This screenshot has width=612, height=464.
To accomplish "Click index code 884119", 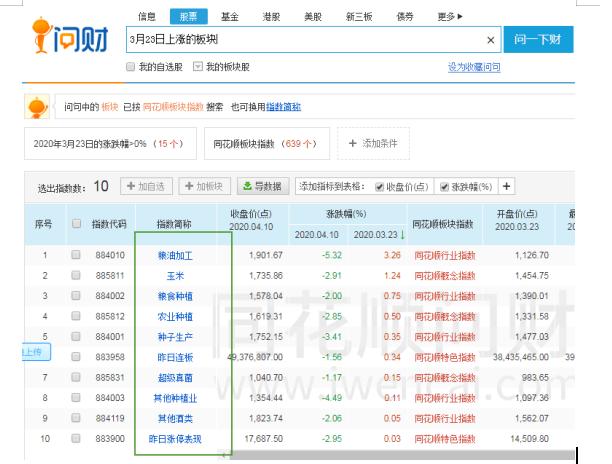I will (x=110, y=418).
